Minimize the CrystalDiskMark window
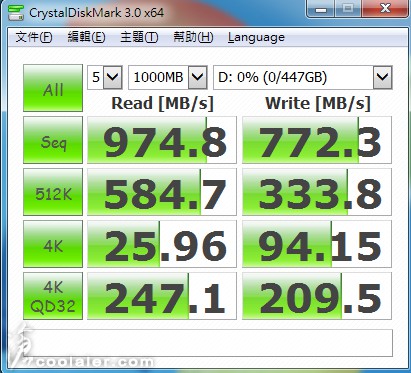 [x=321, y=9]
